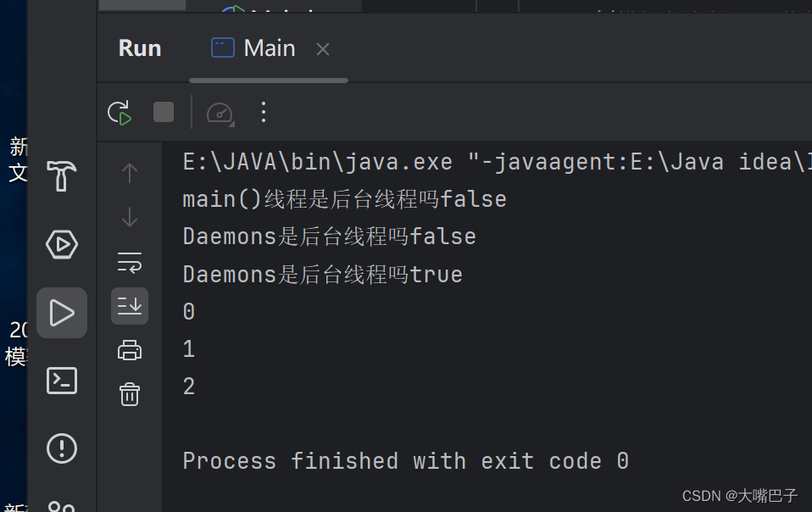Click the Process finished exit code text
This screenshot has height=512, width=812.
[405, 461]
